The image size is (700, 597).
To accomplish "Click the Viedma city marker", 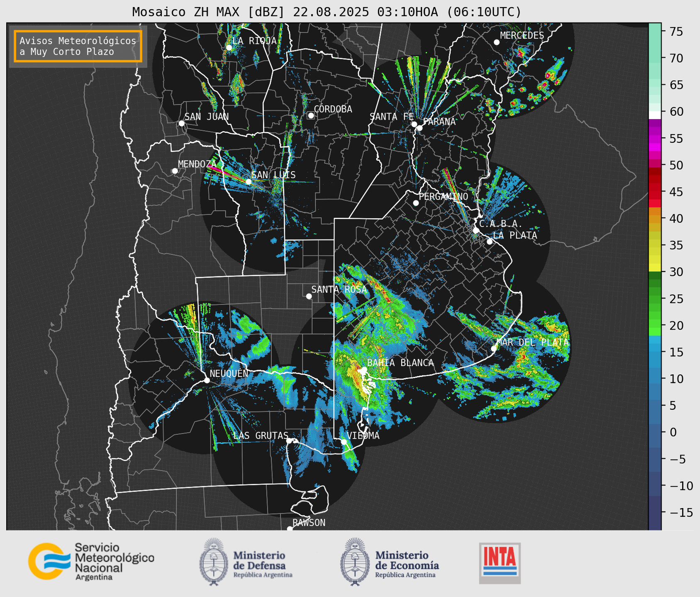I will point(344,442).
